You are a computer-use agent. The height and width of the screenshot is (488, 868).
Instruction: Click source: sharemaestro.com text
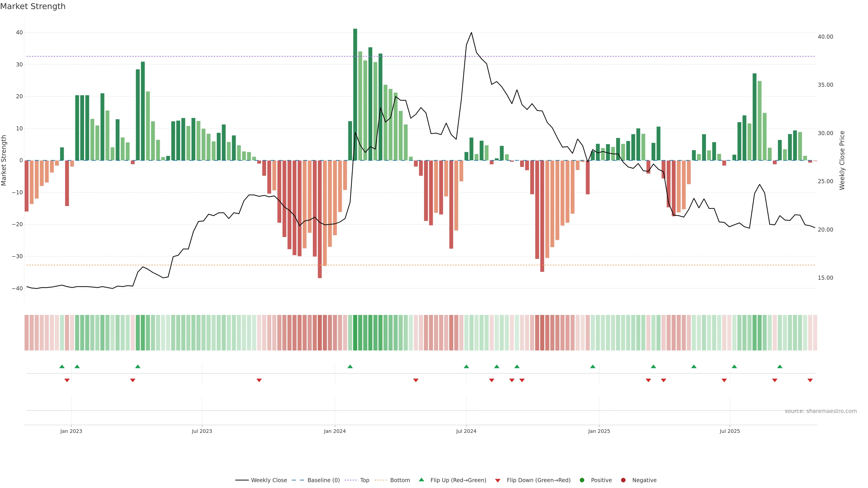point(821,411)
